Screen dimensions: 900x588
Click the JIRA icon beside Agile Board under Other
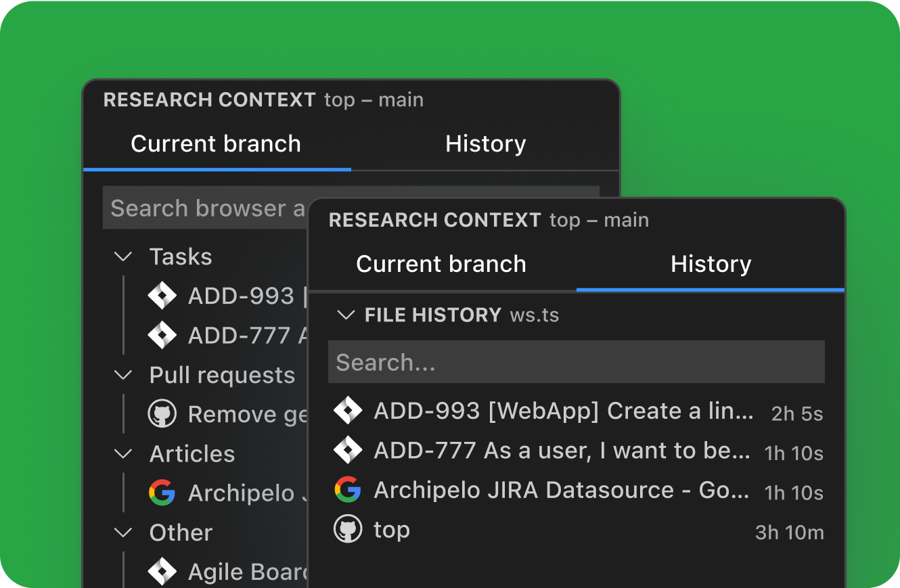pyautogui.click(x=162, y=572)
